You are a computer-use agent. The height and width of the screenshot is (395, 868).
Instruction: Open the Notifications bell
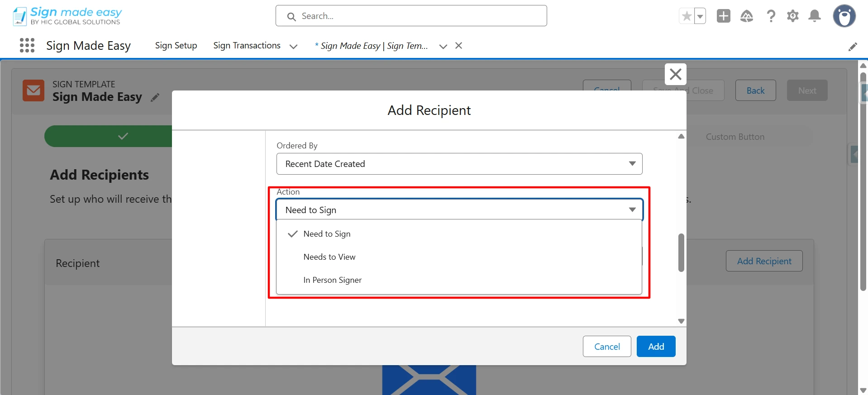(x=815, y=16)
